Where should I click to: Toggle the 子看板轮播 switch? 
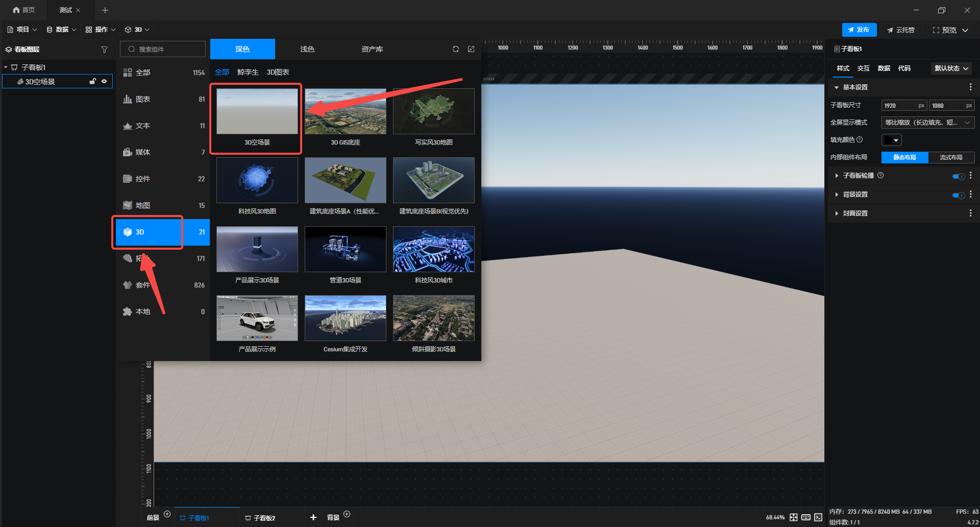958,176
